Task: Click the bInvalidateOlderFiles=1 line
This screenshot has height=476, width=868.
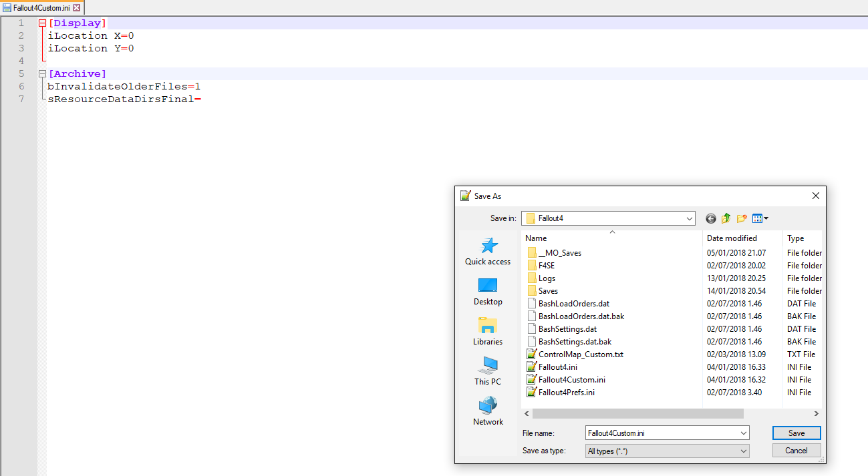Action: [x=124, y=86]
